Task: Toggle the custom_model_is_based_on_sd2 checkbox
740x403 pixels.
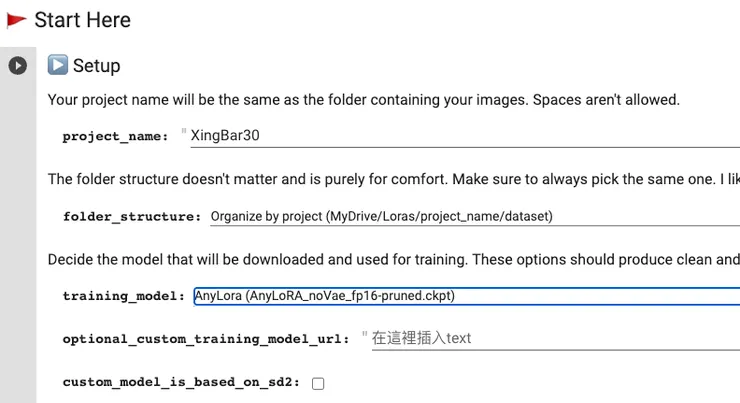Action: pos(318,383)
